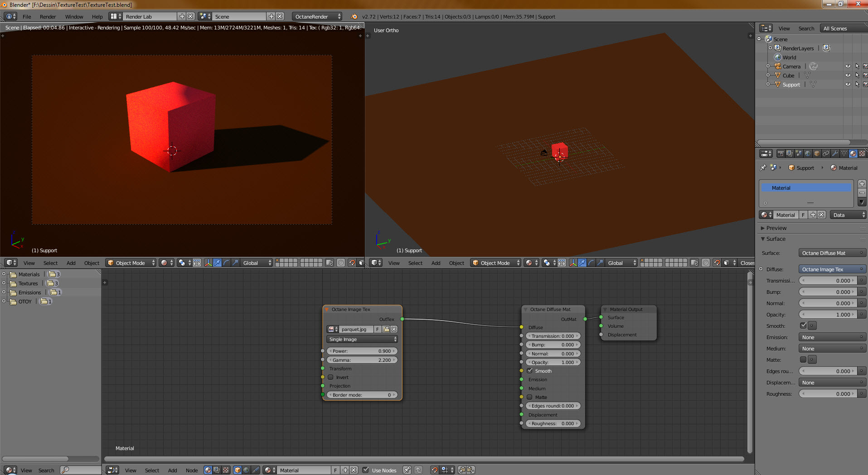Open the File menu
Image resolution: width=868 pixels, height=475 pixels.
pyautogui.click(x=27, y=17)
